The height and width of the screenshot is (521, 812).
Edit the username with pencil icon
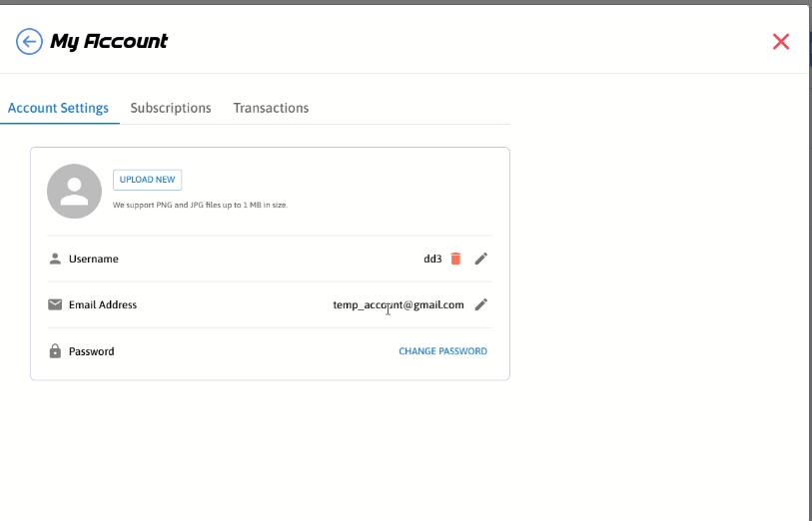pyautogui.click(x=480, y=259)
